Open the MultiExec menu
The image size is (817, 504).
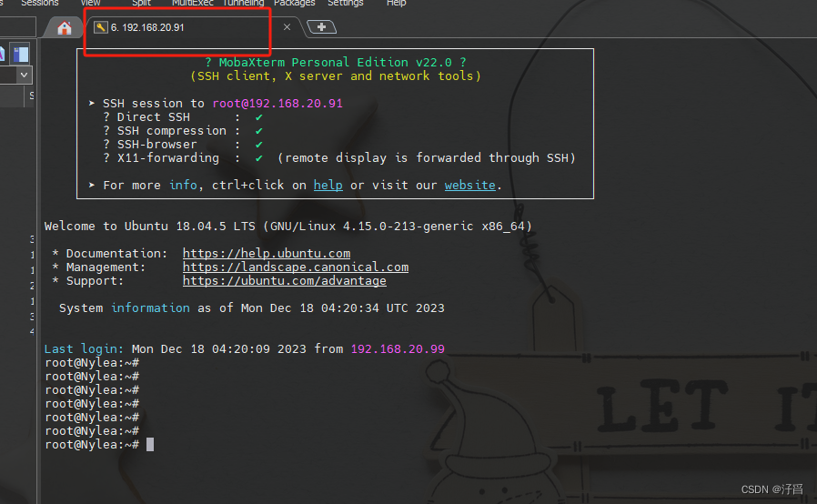click(192, 3)
